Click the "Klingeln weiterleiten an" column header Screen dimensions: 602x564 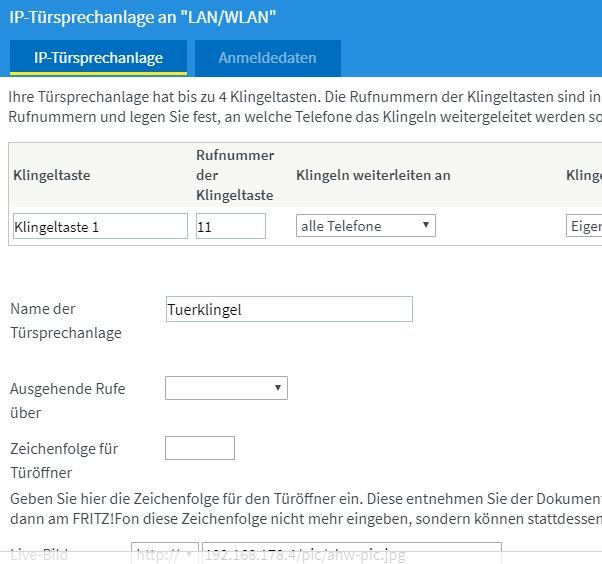[x=373, y=175]
